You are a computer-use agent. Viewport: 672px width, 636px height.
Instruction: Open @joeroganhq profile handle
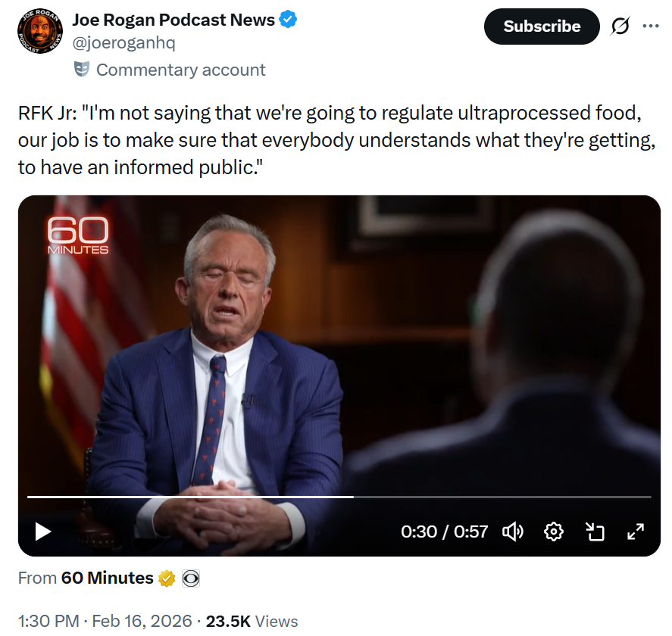(123, 43)
